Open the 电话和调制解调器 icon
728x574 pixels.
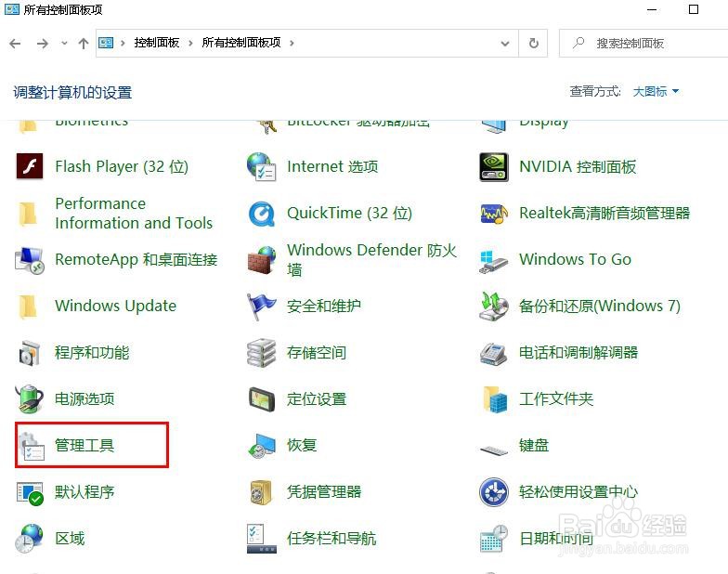493,354
